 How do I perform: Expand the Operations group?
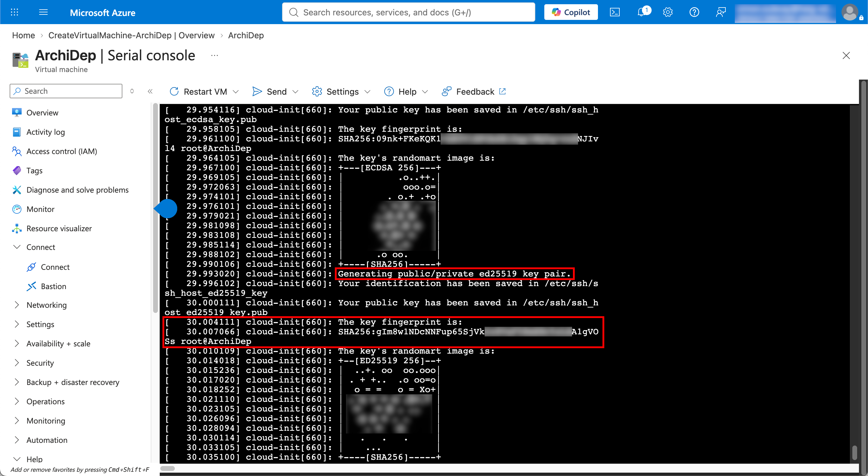[x=17, y=401]
